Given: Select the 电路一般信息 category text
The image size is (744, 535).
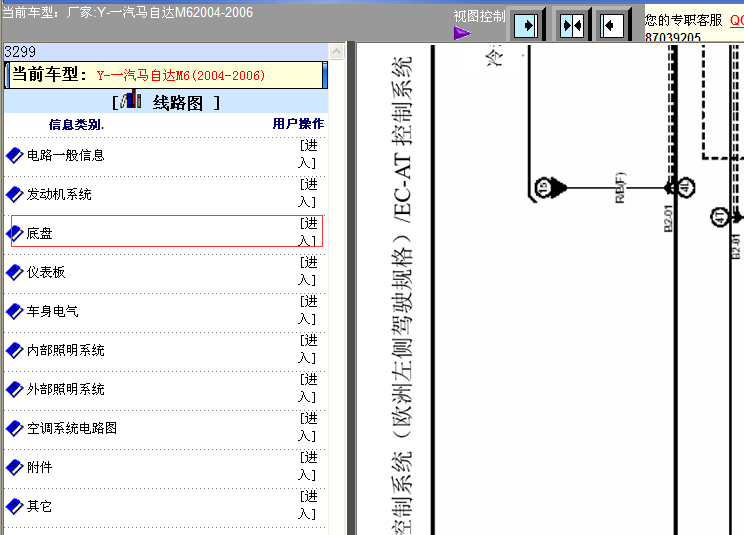Looking at the screenshot, I should coord(65,155).
